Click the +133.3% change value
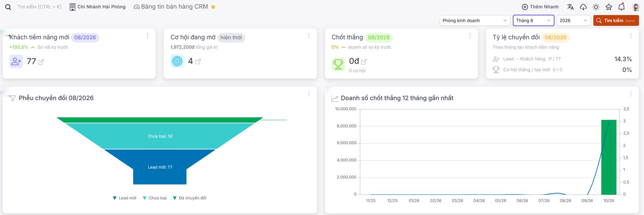The image size is (644, 215). click(19, 47)
